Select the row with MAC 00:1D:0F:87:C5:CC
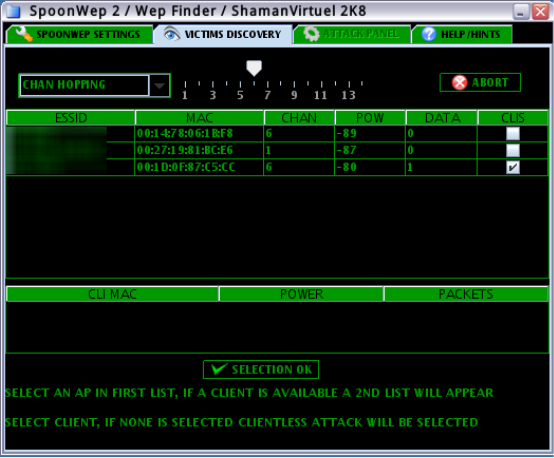 click(x=277, y=167)
